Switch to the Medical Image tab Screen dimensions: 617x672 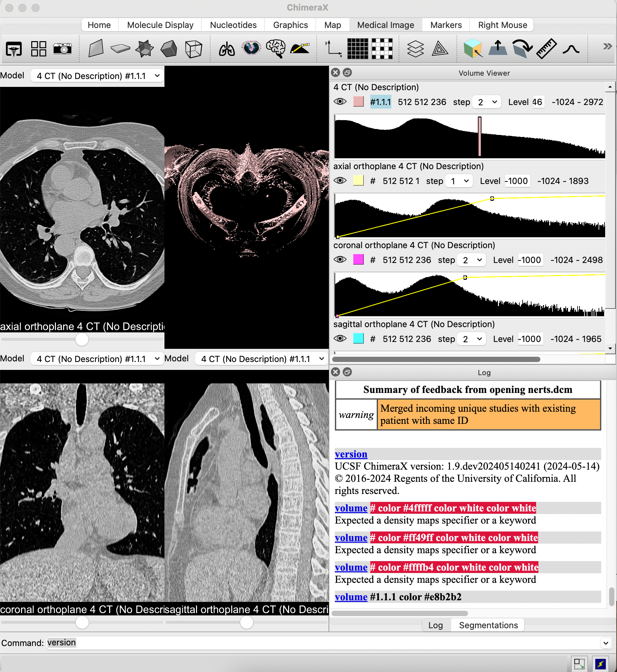point(385,25)
